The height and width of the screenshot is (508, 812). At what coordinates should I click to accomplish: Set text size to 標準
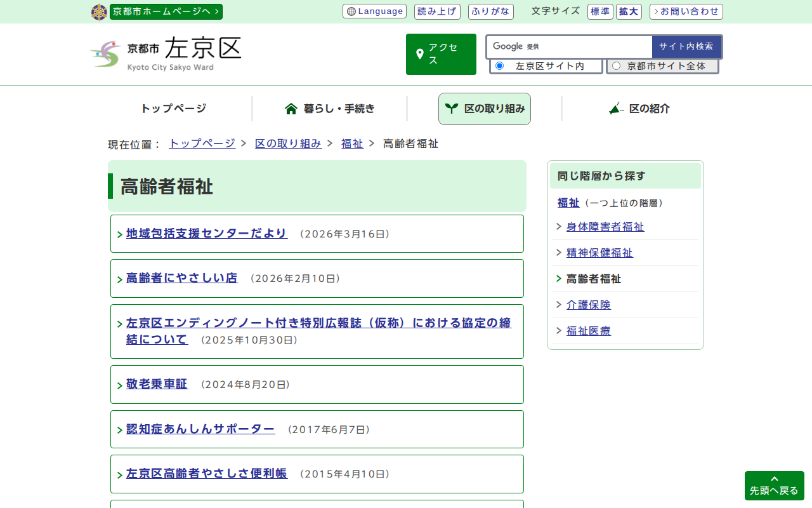[600, 11]
